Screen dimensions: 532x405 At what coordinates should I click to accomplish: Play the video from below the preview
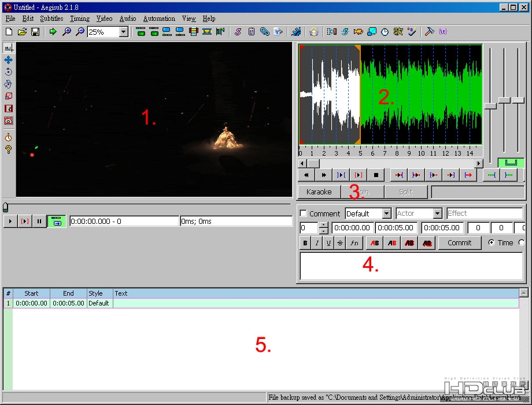(10, 222)
